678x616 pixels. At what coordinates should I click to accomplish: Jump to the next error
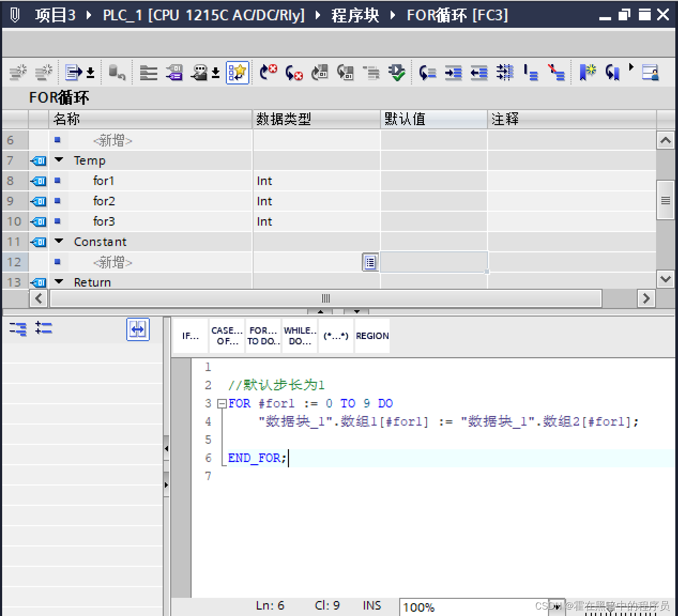(x=293, y=72)
